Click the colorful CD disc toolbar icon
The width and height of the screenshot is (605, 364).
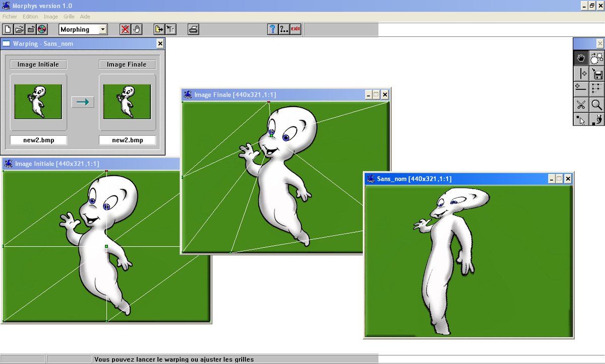tap(42, 29)
